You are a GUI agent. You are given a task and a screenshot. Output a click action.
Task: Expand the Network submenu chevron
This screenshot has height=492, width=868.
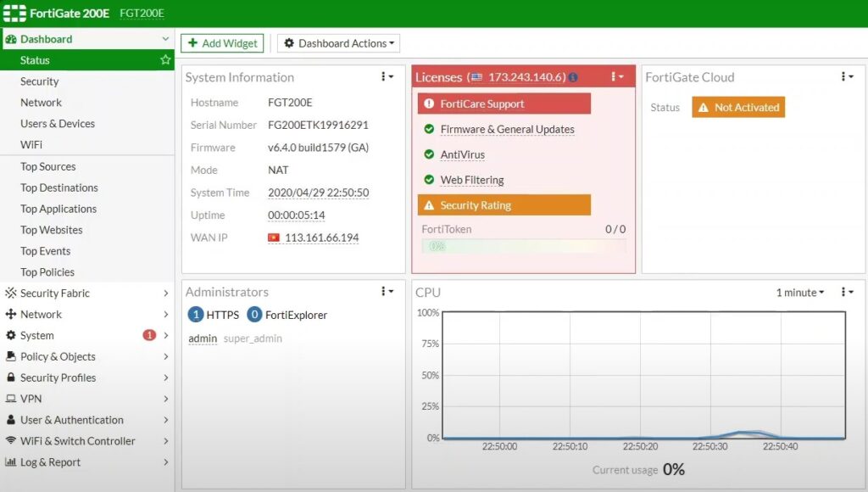pyautogui.click(x=165, y=314)
